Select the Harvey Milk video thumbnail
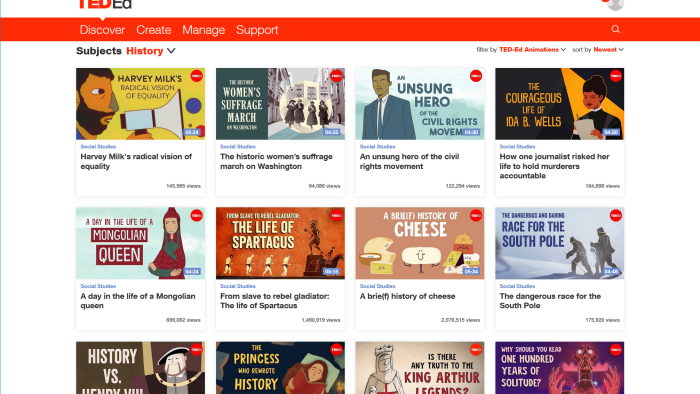The height and width of the screenshot is (394, 700). (x=141, y=104)
